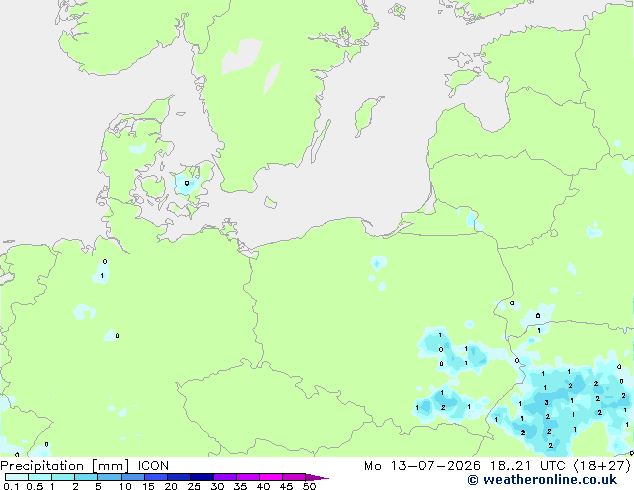
Task: Click the legend label 0.1
Action: (11, 486)
